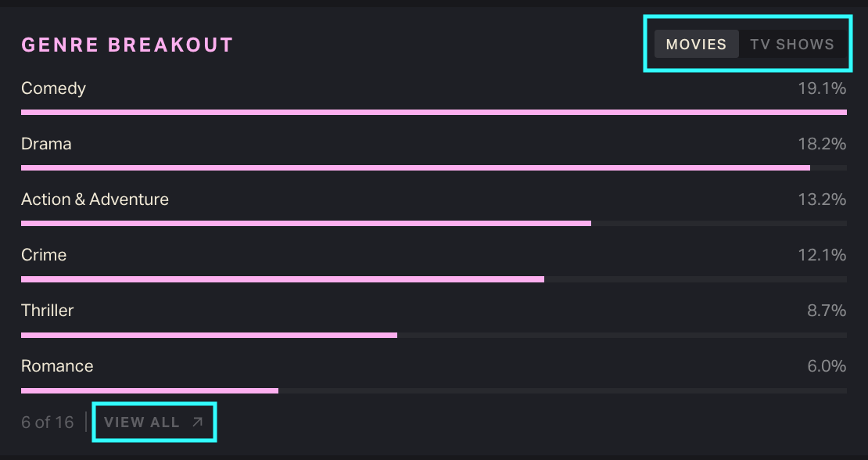Switch to the TV Shows tab
868x460 pixels.
pyautogui.click(x=791, y=45)
